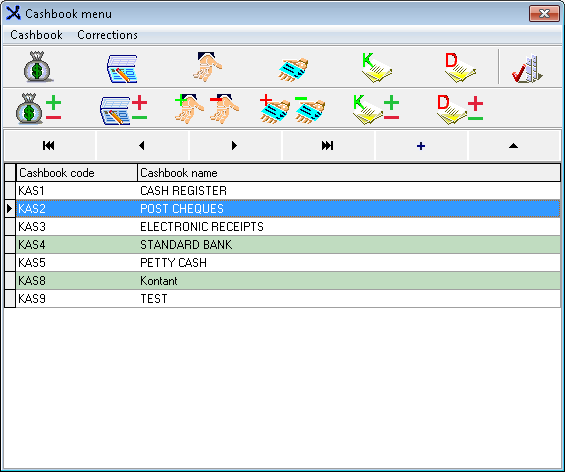The width and height of the screenshot is (565, 472).
Task: Click the money bag icon in top toolbar
Action: pos(39,67)
